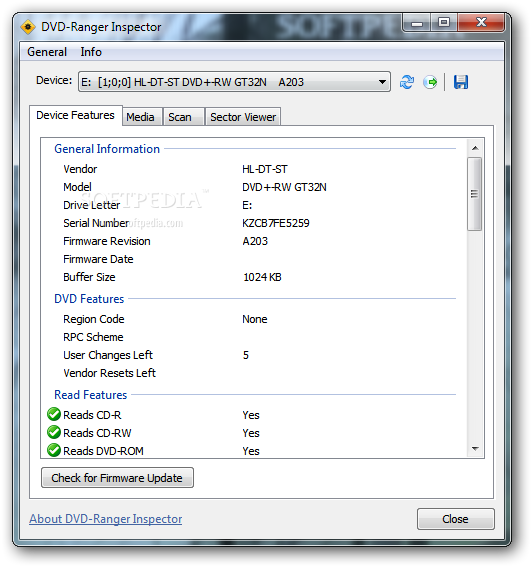The height and width of the screenshot is (567, 532).
Task: Click the DVD Features section header
Action: click(x=89, y=299)
